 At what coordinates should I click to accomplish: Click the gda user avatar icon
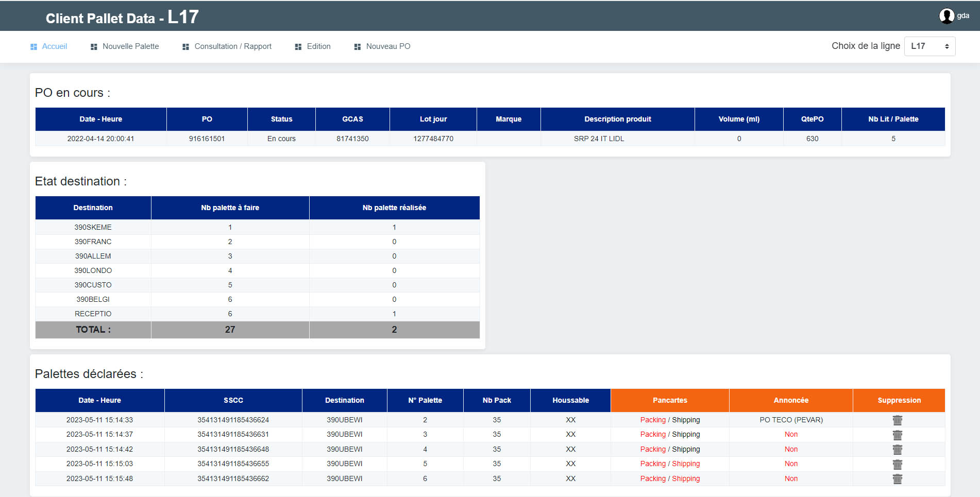click(946, 16)
